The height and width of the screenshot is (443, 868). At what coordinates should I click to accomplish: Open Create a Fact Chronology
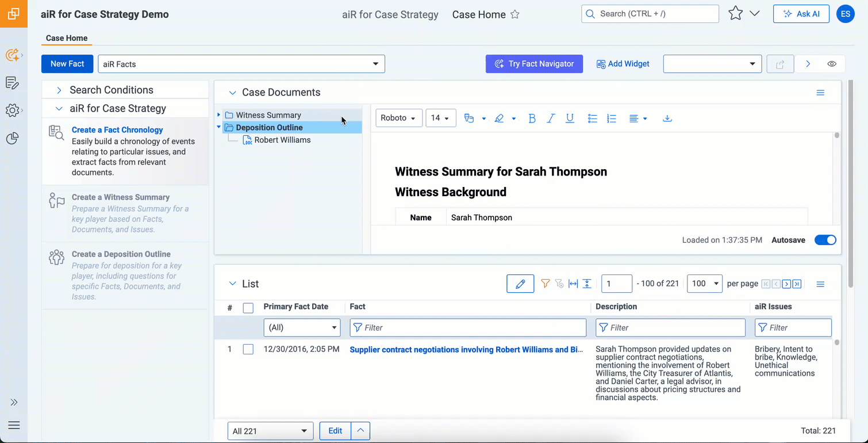click(x=117, y=130)
